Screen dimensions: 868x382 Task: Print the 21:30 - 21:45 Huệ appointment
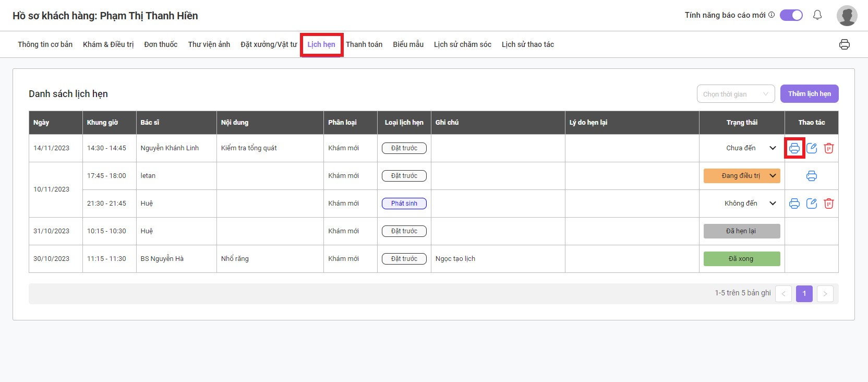point(794,204)
